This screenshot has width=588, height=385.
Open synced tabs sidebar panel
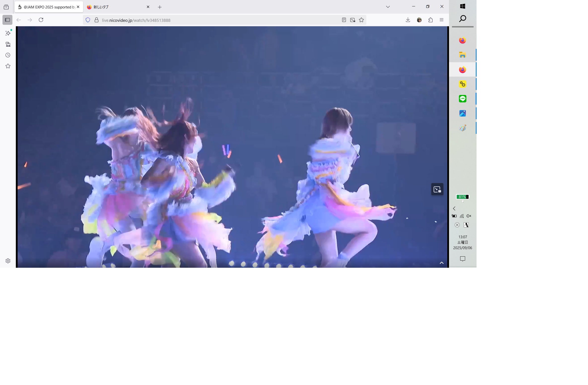[8, 44]
